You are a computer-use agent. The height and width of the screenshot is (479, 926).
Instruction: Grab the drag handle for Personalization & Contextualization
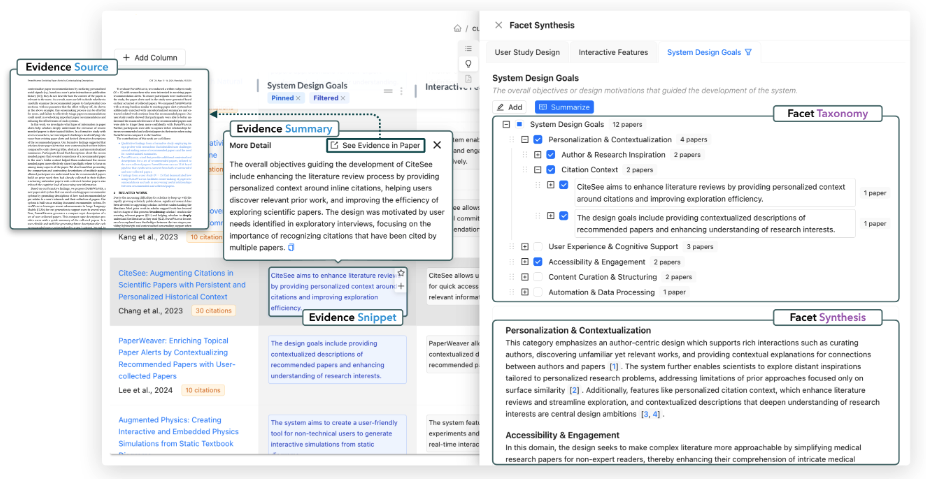pyautogui.click(x=511, y=139)
